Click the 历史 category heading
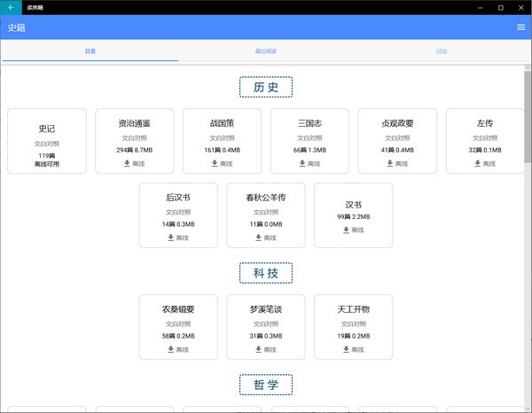 pos(265,87)
